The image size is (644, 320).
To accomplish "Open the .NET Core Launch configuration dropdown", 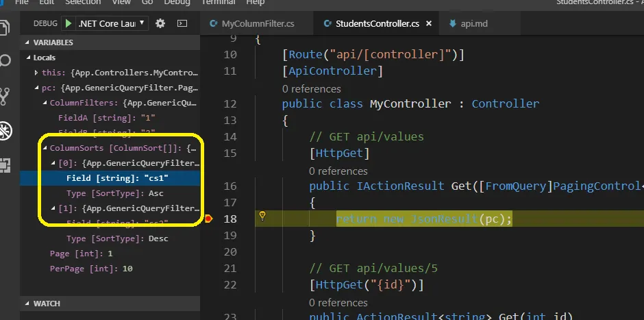I will [111, 23].
